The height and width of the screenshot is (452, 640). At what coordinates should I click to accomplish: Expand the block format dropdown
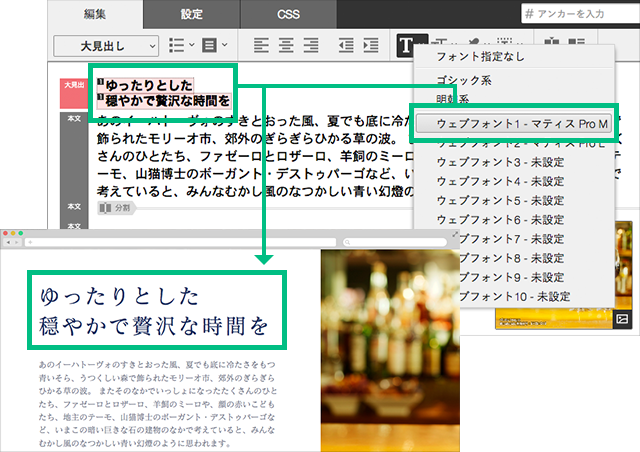click(x=214, y=46)
